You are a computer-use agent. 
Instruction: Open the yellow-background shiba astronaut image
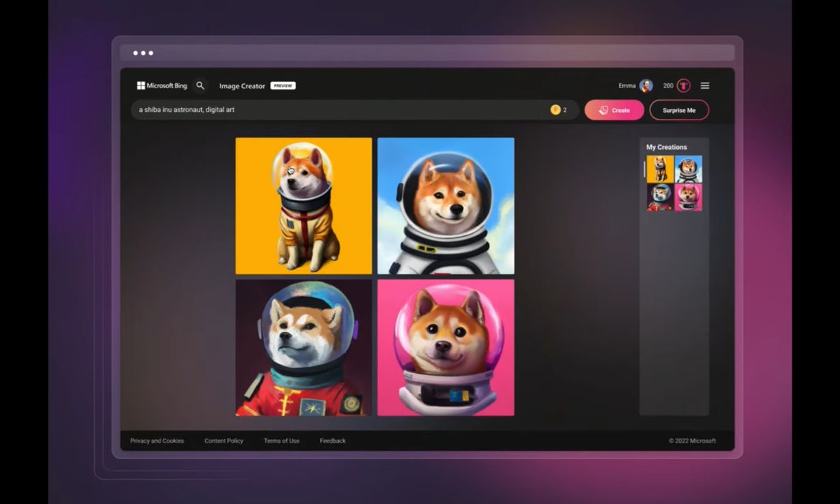pyautogui.click(x=303, y=205)
